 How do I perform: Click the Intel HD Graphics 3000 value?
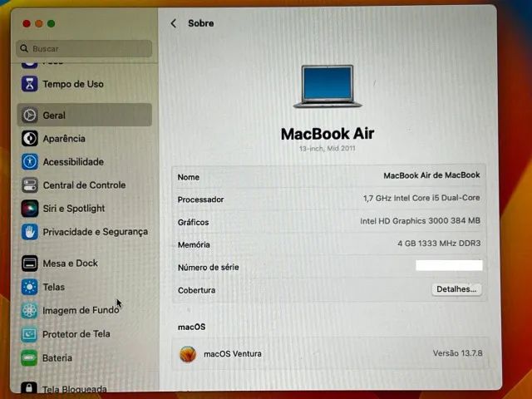point(420,221)
